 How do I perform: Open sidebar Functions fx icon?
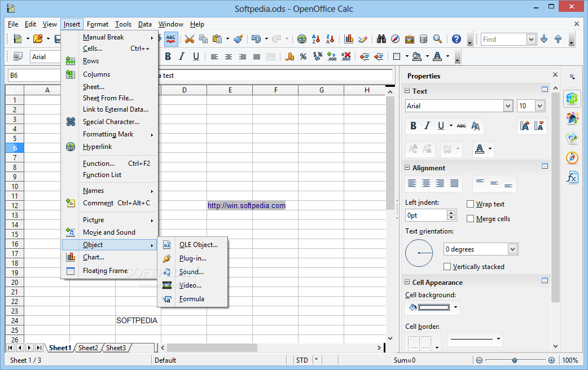click(x=572, y=177)
